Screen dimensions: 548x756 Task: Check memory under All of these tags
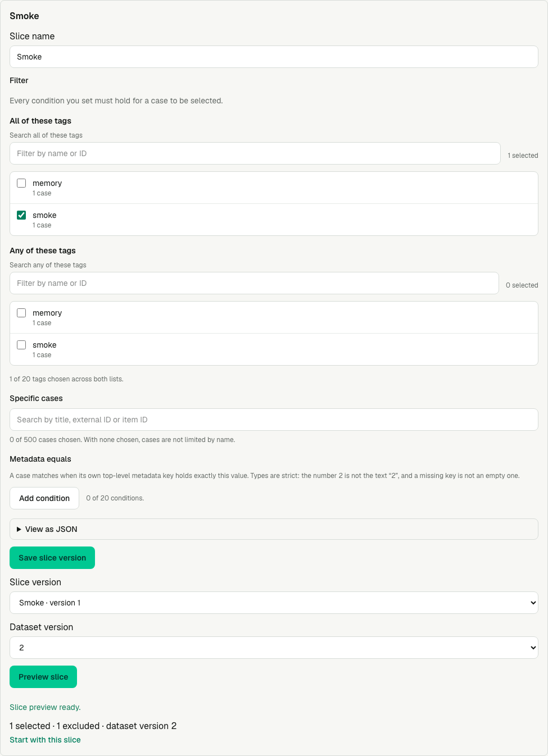tap(21, 183)
